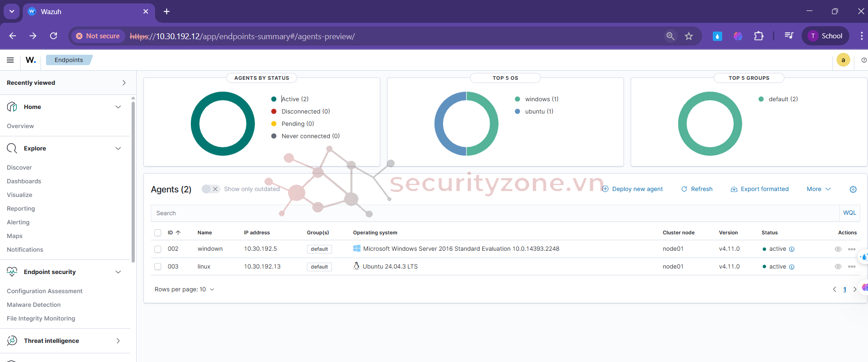This screenshot has height=362, width=868.
Task: Open Configuration Assessment
Action: click(x=45, y=291)
